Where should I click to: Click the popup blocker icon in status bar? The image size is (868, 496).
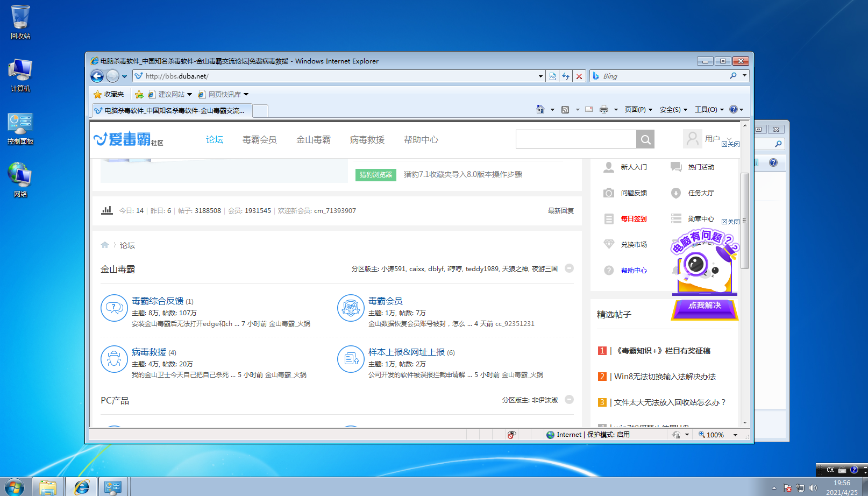point(511,435)
